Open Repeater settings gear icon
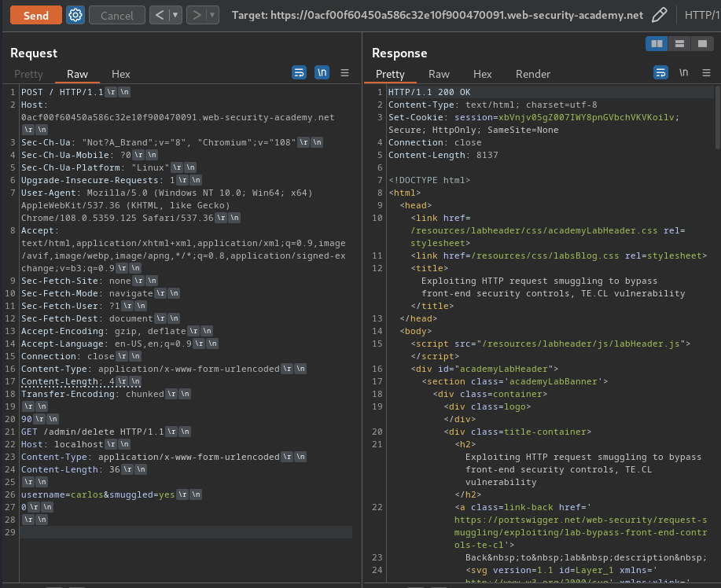Image resolution: width=721 pixels, height=588 pixels. coord(75,15)
